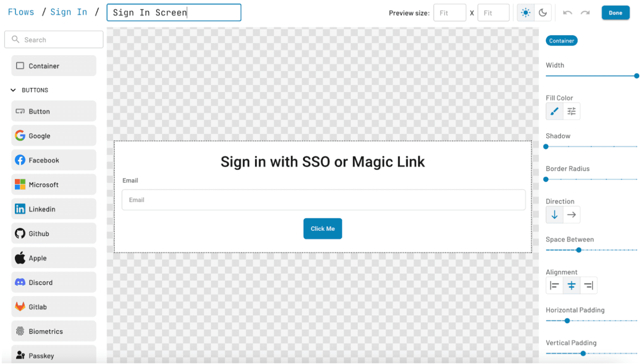Add a Discord button to the screen
The image size is (642, 364).
click(x=53, y=282)
